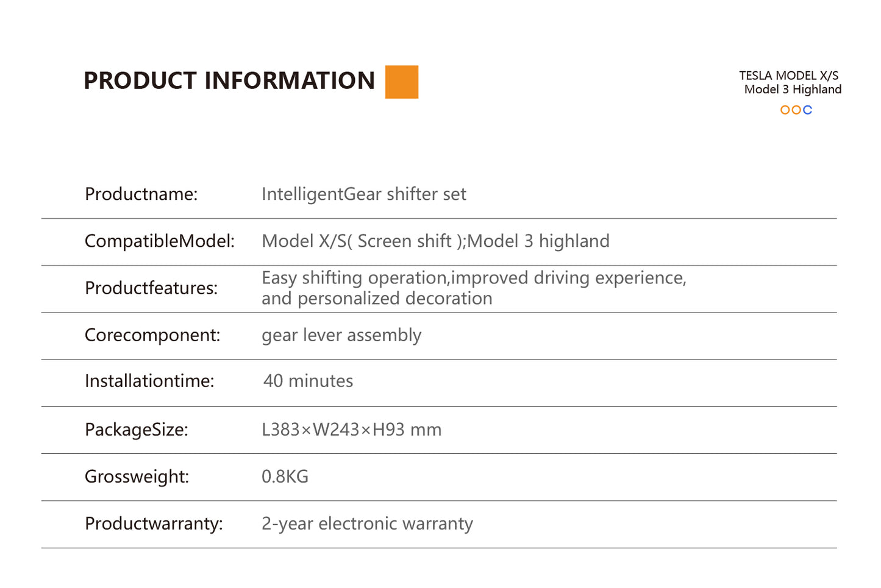Click the PRODUCT INFORMATION heading
Image resolution: width=881 pixels, height=588 pixels.
[229, 81]
